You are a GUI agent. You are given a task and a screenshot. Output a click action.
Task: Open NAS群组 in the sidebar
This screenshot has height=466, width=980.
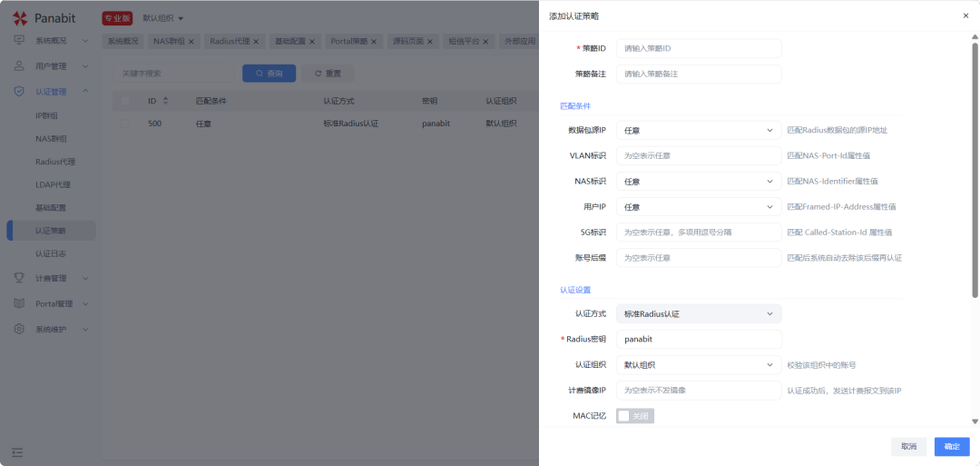[x=51, y=139]
